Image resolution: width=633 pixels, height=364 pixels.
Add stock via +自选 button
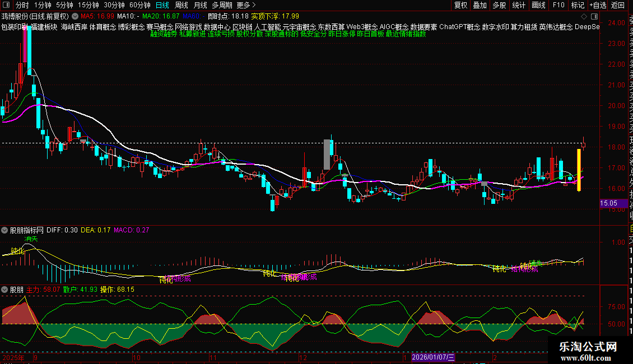coord(597,5)
